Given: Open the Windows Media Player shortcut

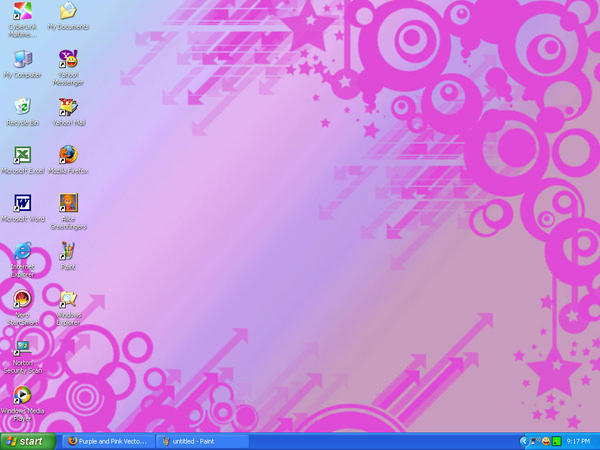Looking at the screenshot, I should (22, 395).
